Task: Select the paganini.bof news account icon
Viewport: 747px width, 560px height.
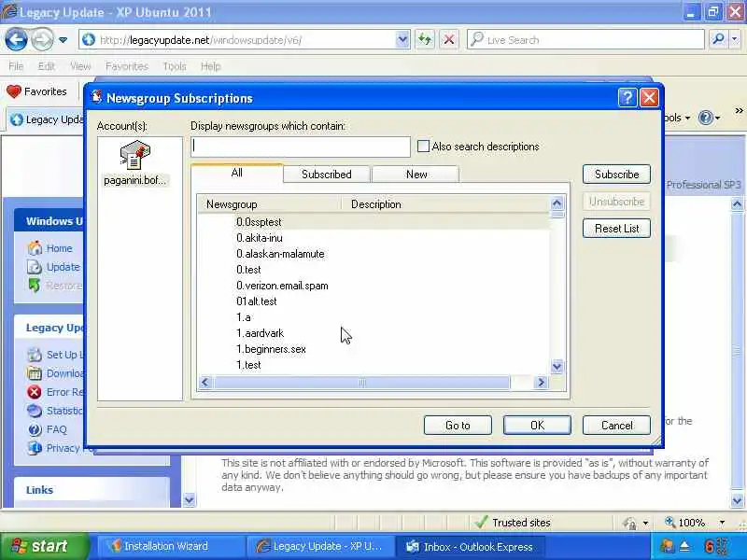Action: click(x=135, y=163)
